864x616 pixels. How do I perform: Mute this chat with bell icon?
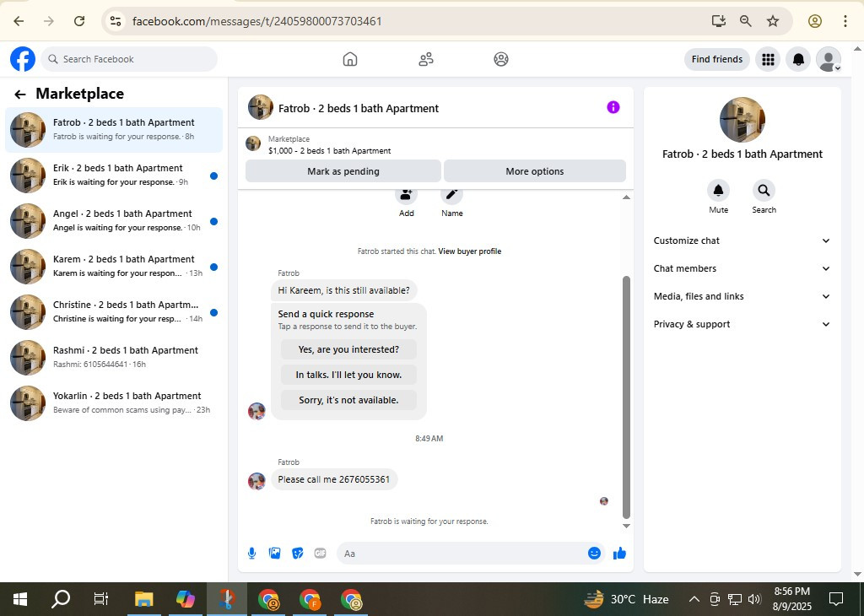[x=719, y=191]
